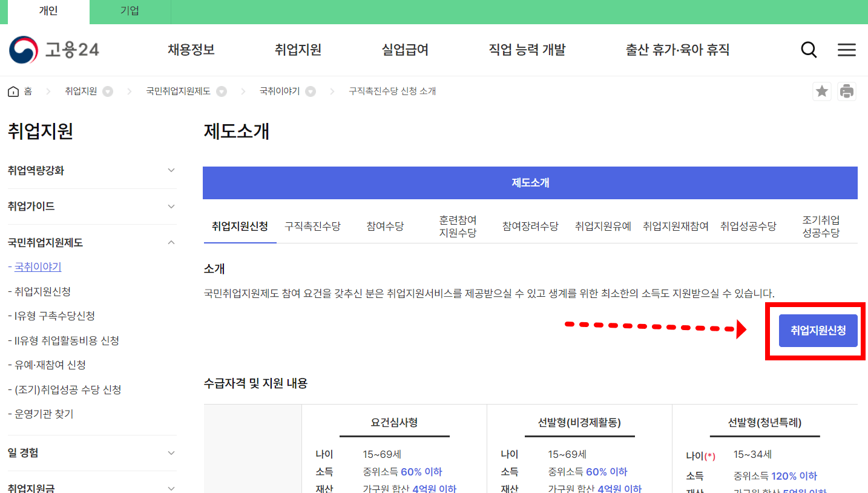
Task: Click 구직촉진수당 신청 소개 breadcrumb text
Action: pos(392,91)
